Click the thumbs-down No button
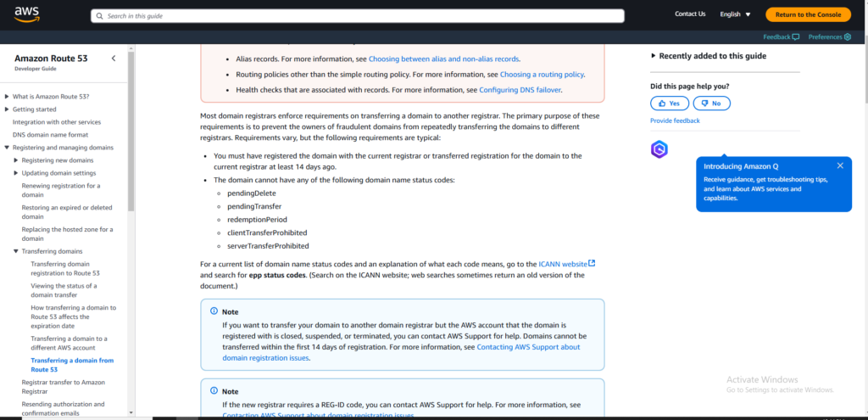This screenshot has height=420, width=868. 711,103
